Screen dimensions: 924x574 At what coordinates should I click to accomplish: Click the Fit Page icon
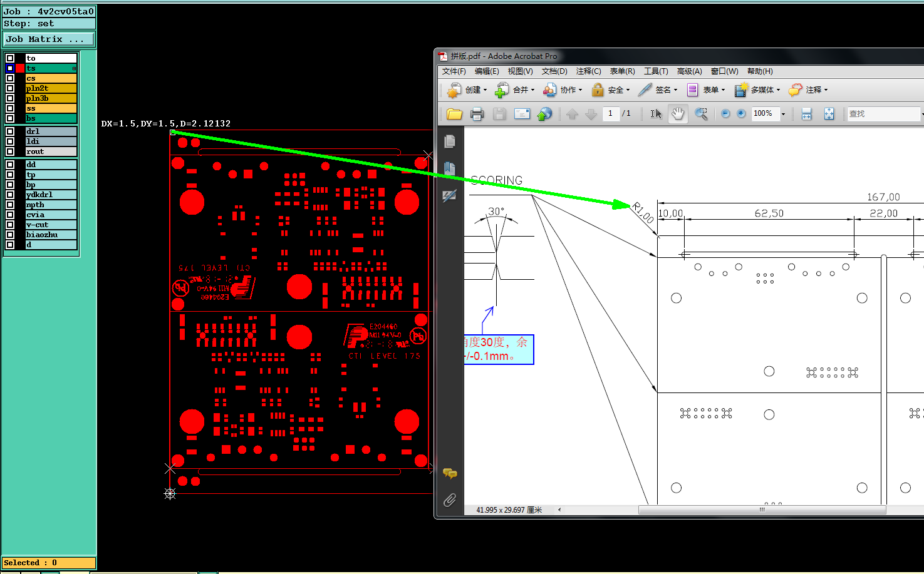click(x=829, y=114)
